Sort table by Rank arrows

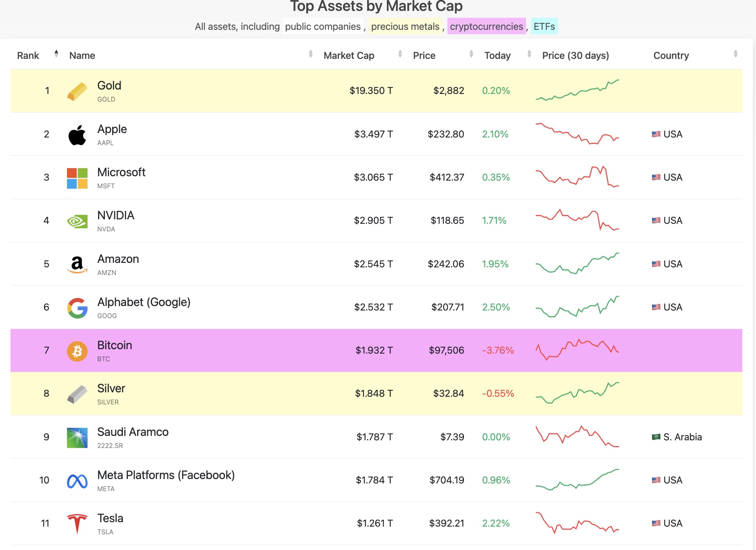[56, 54]
